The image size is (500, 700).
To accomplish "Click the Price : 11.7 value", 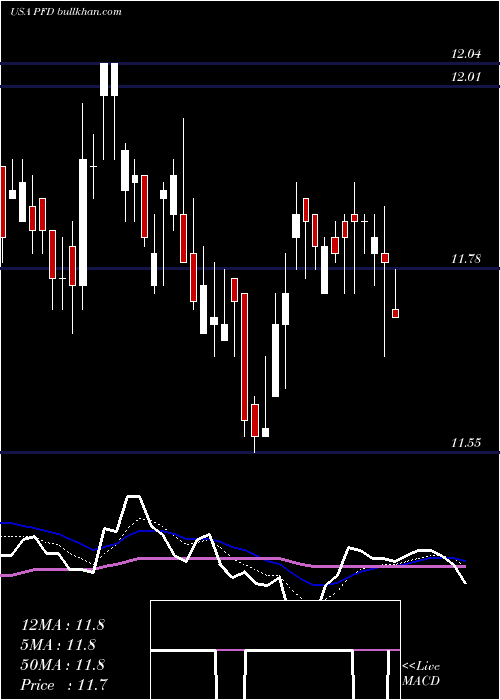I will 63,685.
